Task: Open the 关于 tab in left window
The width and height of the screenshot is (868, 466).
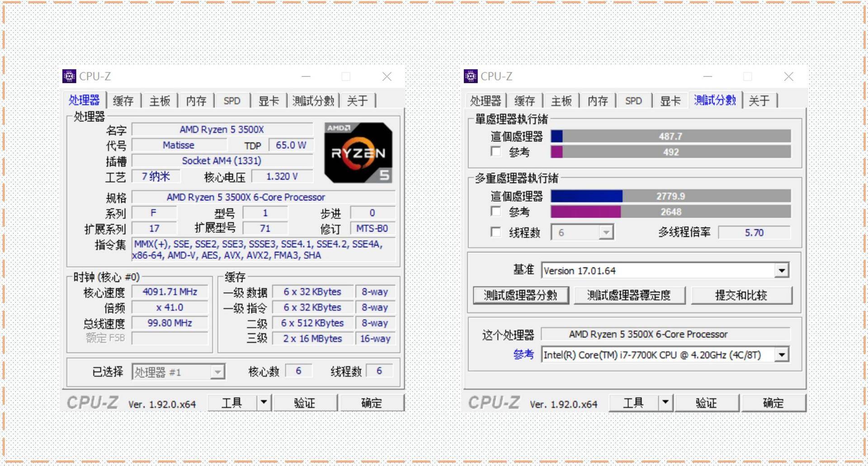Action: (x=357, y=101)
